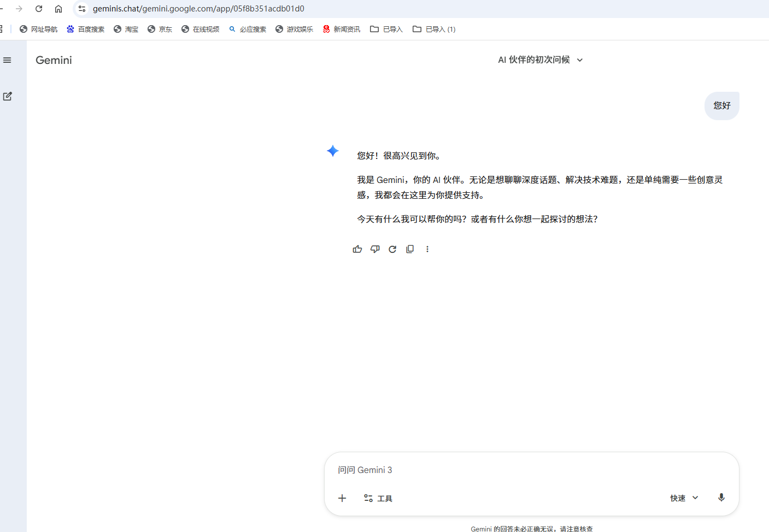Screen dimensions: 769x532
Task: Copy the Gemini response text
Action: click(x=410, y=249)
